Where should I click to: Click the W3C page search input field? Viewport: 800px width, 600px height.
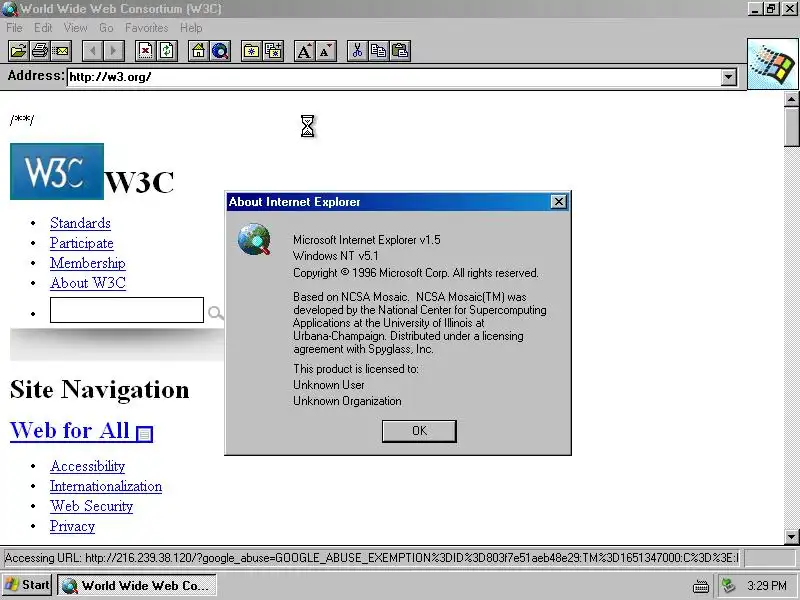point(127,310)
